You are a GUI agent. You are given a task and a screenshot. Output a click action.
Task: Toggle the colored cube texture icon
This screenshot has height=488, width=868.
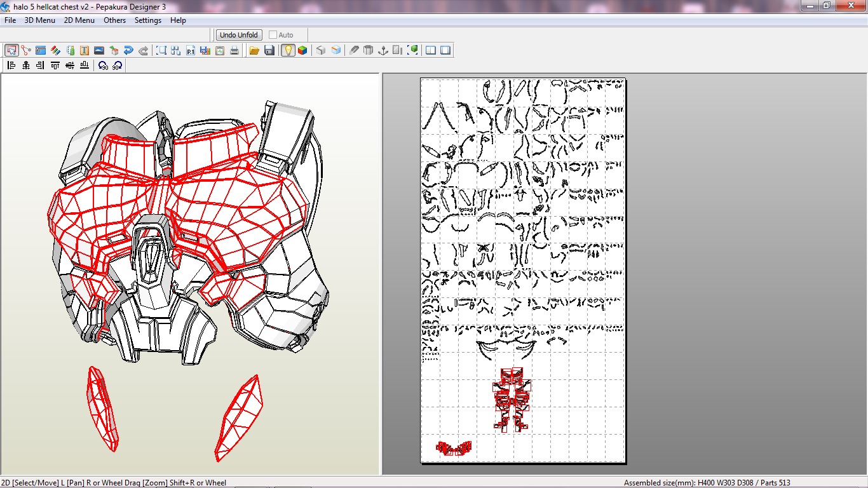302,50
